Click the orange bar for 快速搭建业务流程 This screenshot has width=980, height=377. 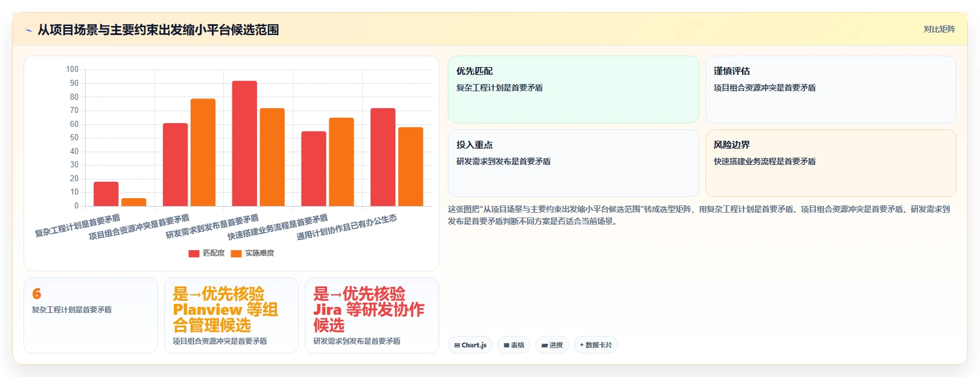(x=341, y=162)
